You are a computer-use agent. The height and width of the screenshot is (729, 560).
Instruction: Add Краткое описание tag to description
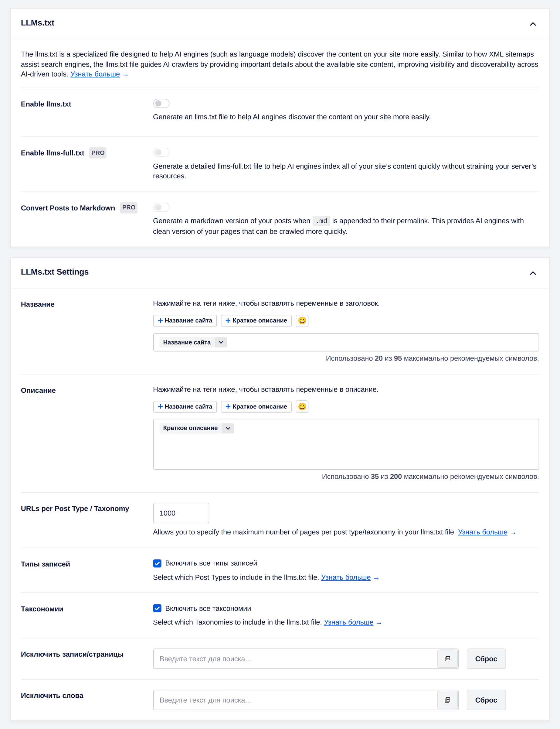click(256, 406)
